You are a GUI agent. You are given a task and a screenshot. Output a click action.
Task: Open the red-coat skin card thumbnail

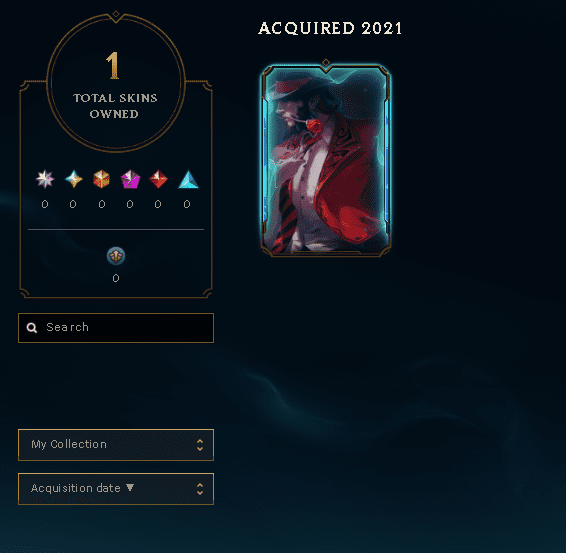tap(326, 160)
